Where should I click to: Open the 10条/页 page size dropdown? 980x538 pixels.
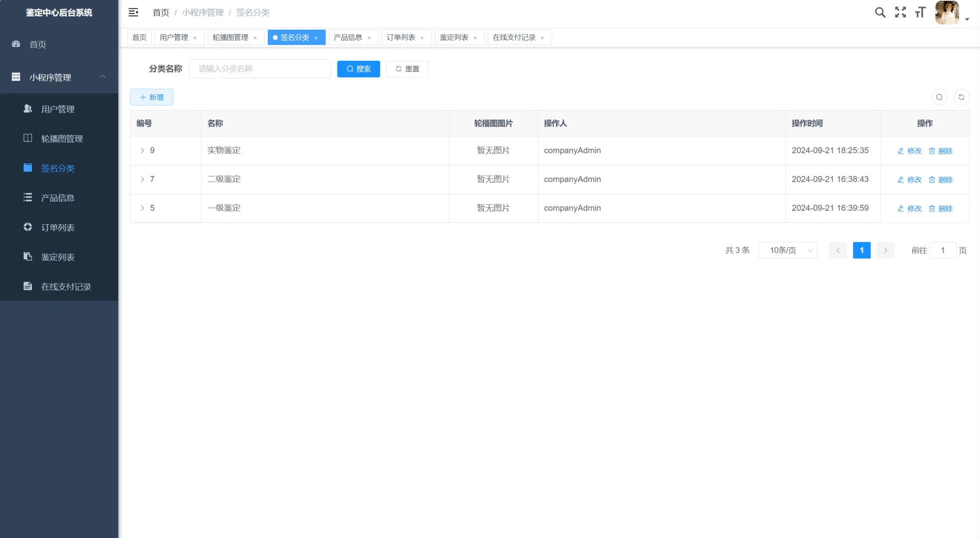(788, 250)
